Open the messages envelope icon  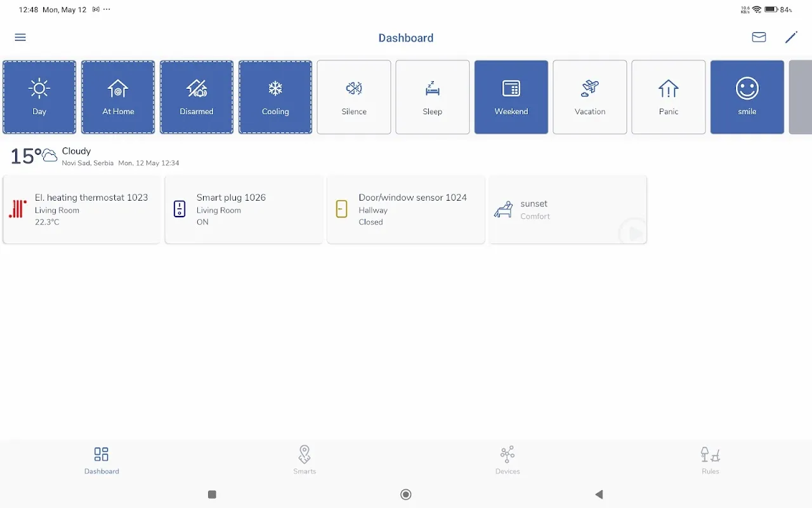759,37
